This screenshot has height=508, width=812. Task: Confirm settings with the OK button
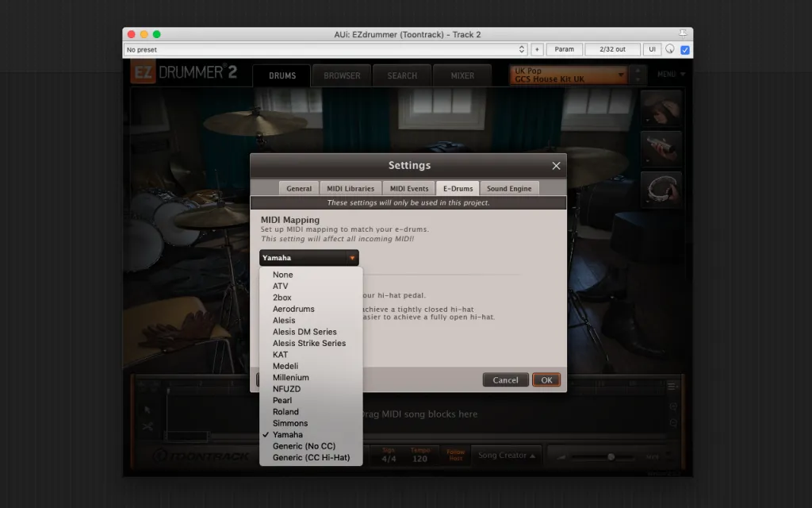tap(546, 380)
